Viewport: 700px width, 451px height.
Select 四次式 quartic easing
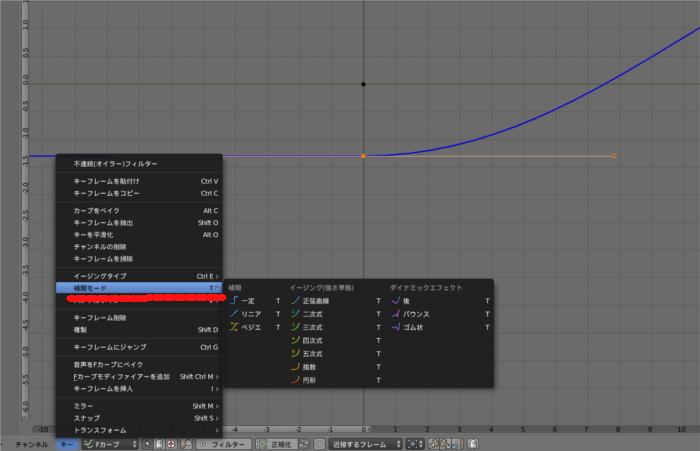pos(336,341)
